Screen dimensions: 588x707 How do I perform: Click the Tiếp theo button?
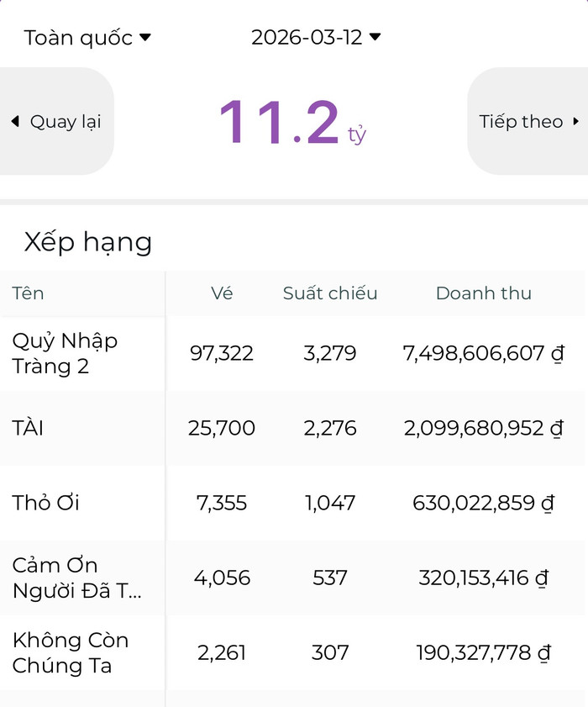[529, 121]
